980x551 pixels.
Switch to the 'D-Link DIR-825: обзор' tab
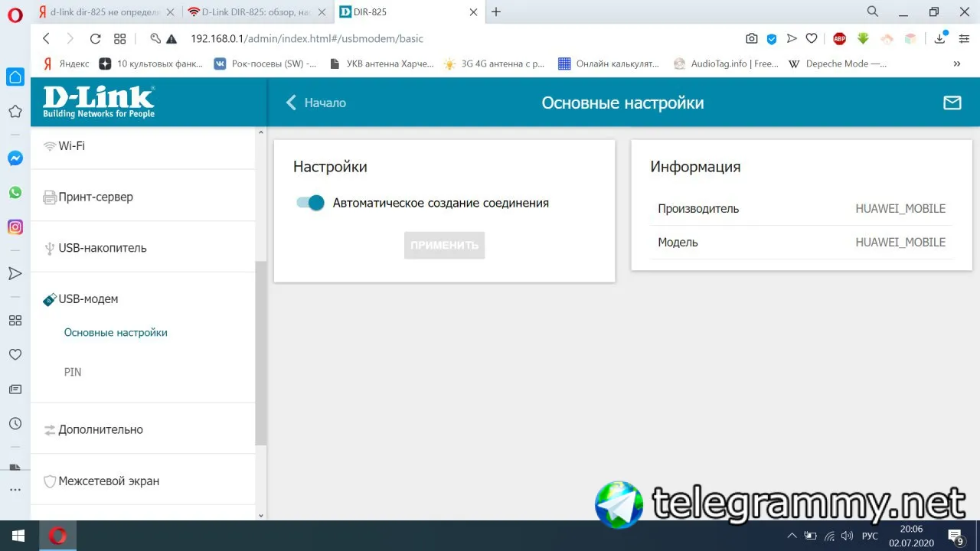click(x=258, y=11)
